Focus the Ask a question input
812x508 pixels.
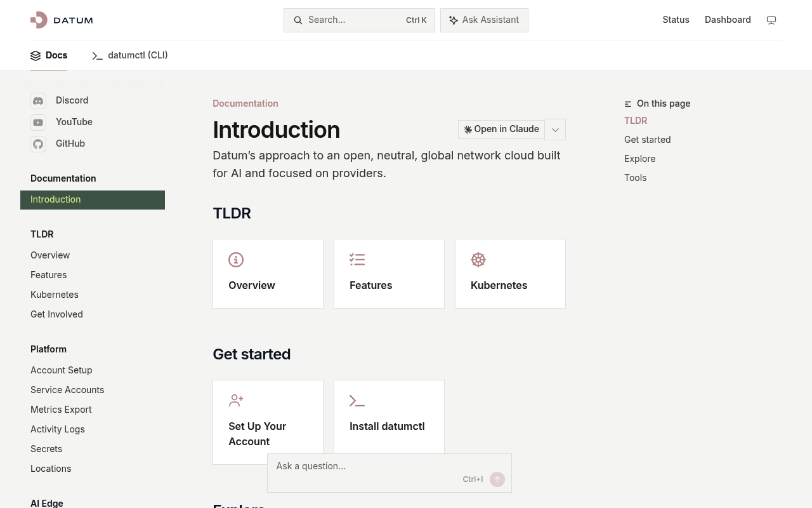pyautogui.click(x=390, y=473)
